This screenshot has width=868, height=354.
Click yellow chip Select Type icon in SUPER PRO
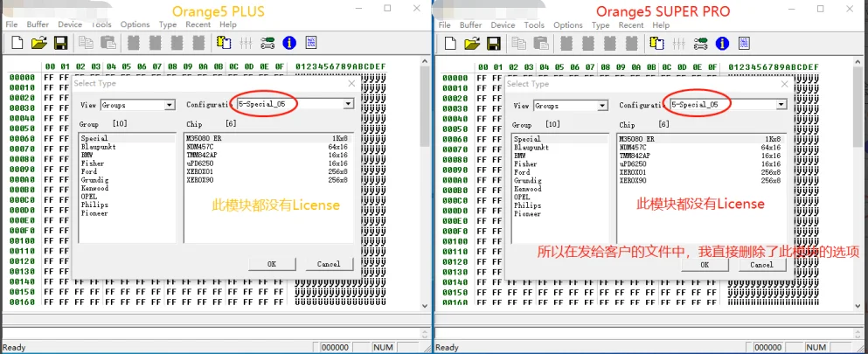[x=656, y=43]
